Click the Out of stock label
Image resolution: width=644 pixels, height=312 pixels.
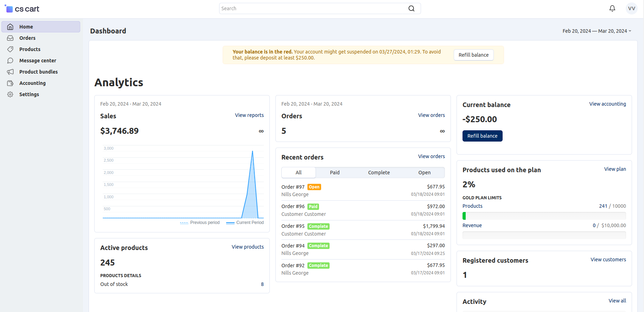point(114,284)
